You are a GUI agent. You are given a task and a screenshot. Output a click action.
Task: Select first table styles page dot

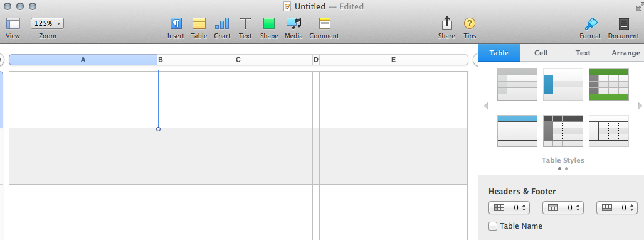tap(559, 168)
